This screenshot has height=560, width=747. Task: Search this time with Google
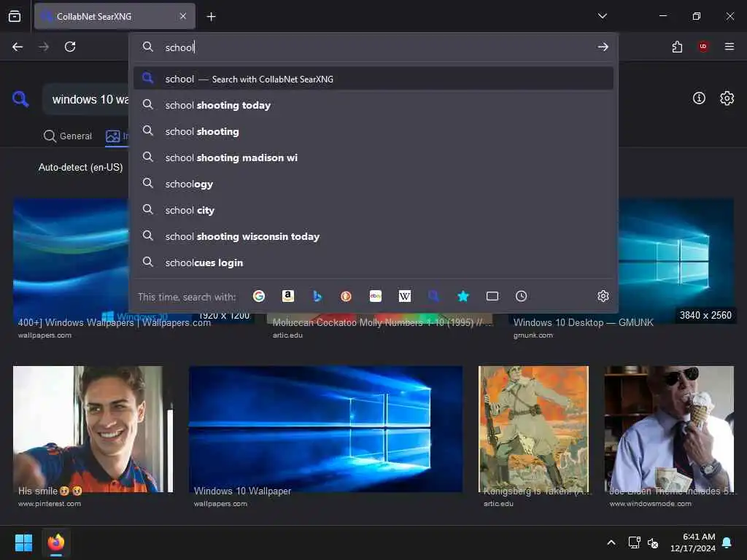tap(259, 296)
